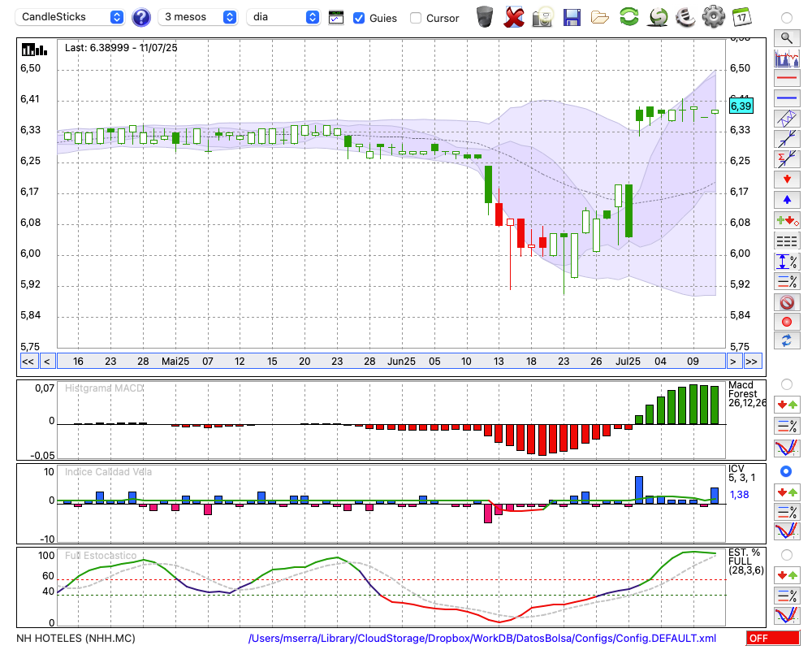The width and height of the screenshot is (812, 650).
Task: Click the blue rotating arrows sync icon
Action: (787, 340)
